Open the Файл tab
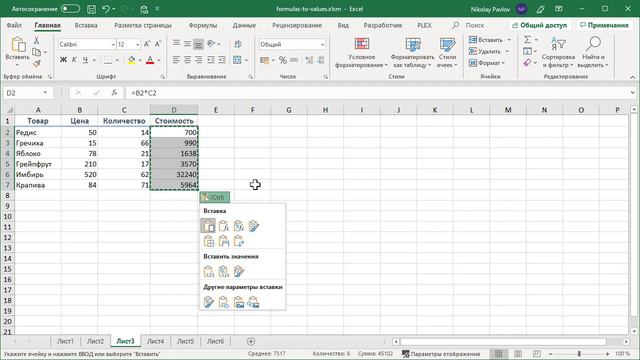This screenshot has height=360, width=640. [14, 25]
